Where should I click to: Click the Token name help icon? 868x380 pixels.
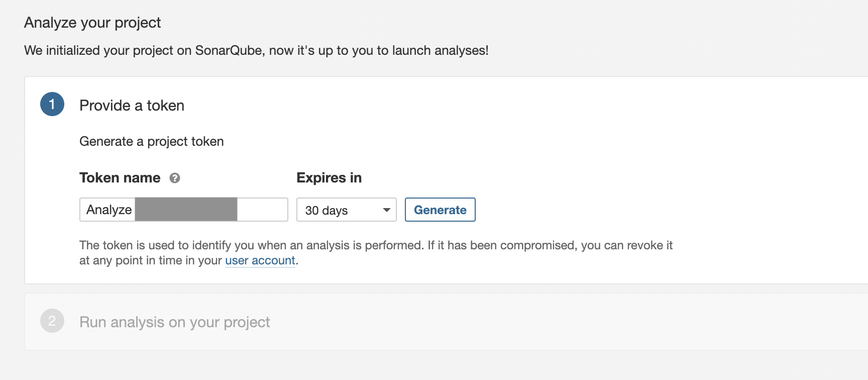[x=175, y=178]
